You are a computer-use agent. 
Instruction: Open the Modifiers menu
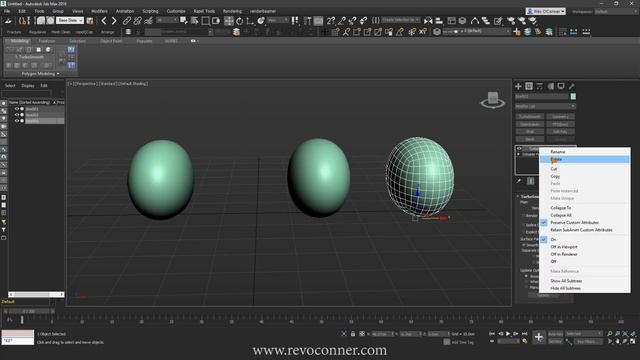(99, 11)
